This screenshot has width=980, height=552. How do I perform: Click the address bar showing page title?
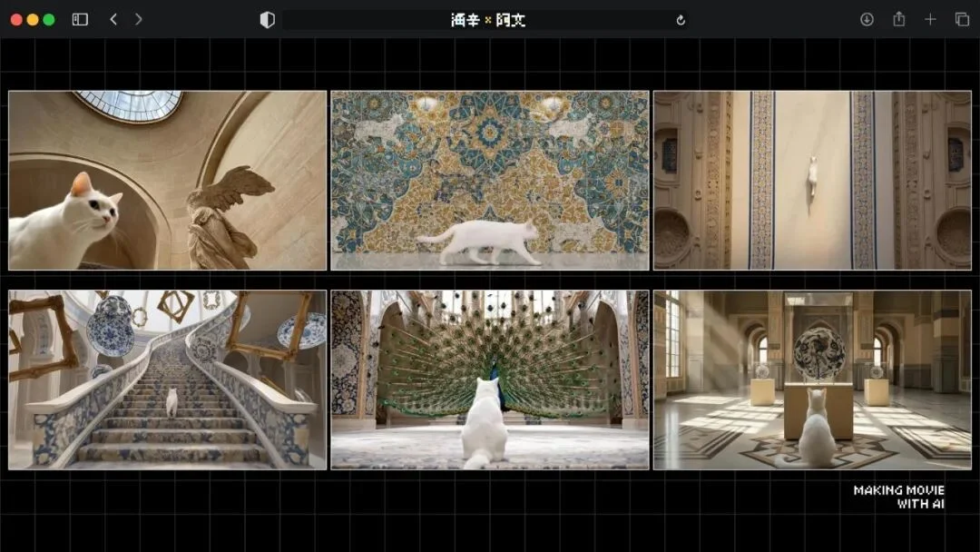pos(487,20)
